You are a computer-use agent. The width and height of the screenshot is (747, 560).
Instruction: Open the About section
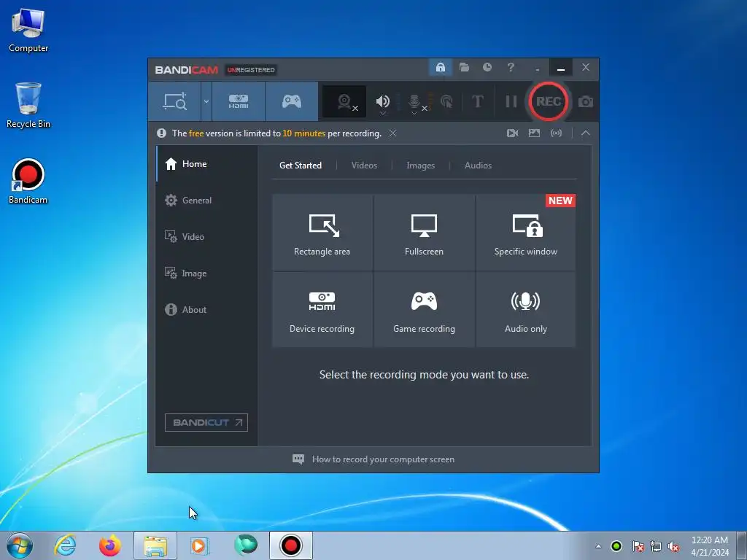click(206, 309)
